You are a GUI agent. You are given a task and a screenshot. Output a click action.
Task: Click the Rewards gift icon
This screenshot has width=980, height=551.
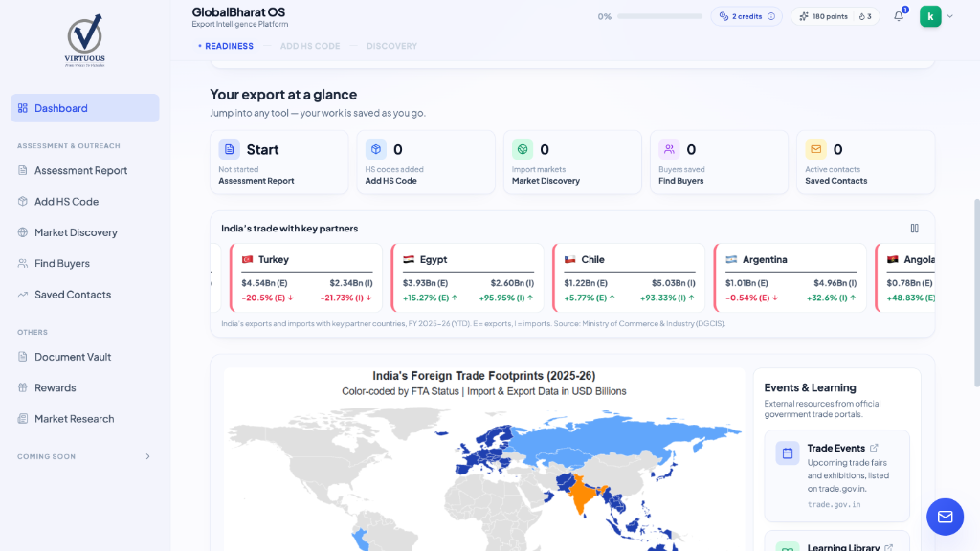click(23, 387)
